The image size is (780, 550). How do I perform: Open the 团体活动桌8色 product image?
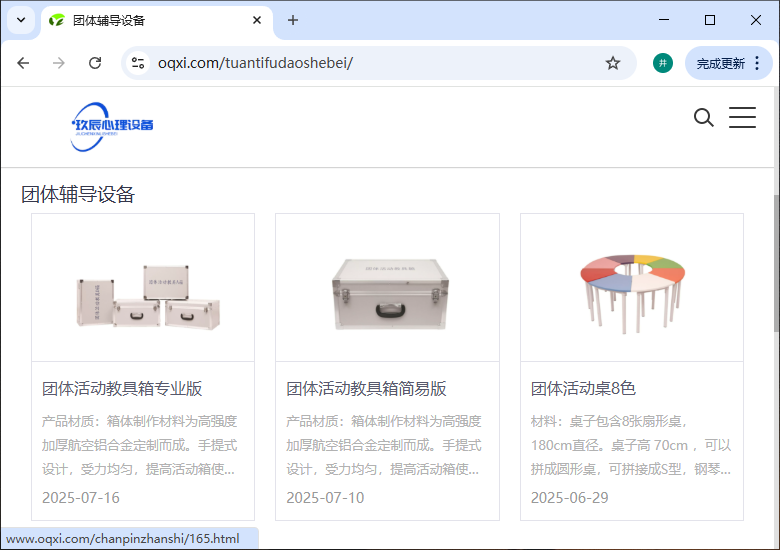click(x=632, y=287)
